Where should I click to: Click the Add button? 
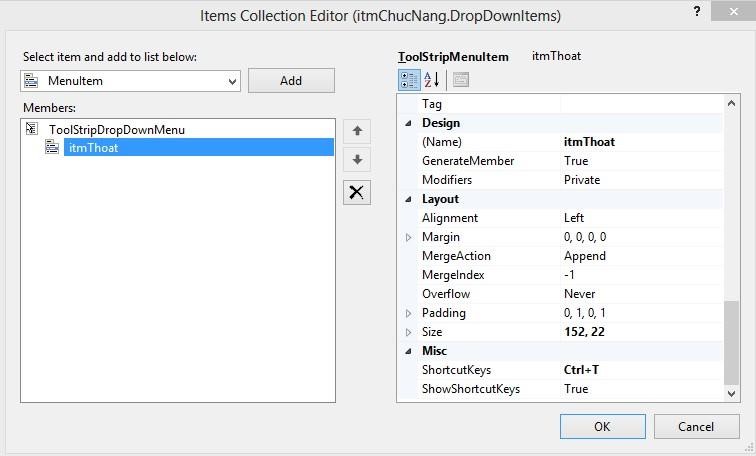click(x=290, y=81)
